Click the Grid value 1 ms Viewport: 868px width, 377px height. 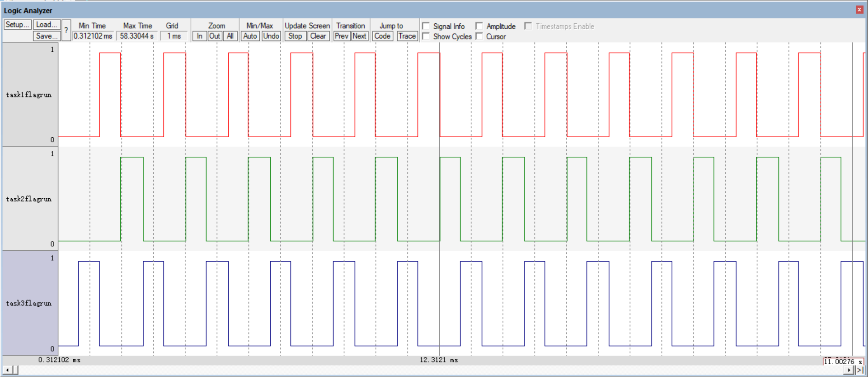point(174,36)
